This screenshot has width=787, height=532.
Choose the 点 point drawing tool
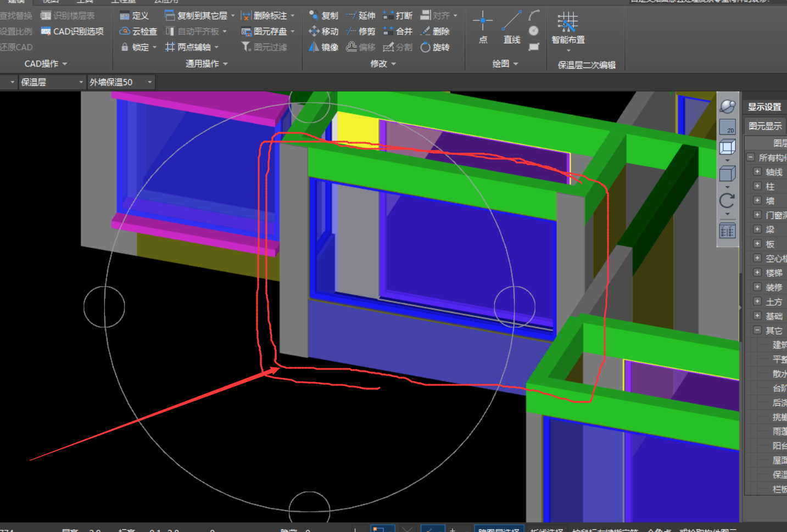(483, 27)
